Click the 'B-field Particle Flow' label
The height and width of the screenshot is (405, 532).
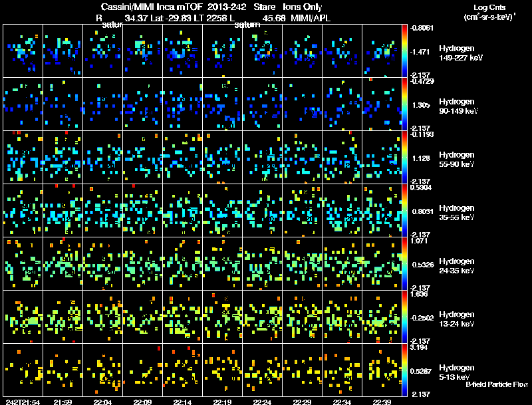pos(497,384)
